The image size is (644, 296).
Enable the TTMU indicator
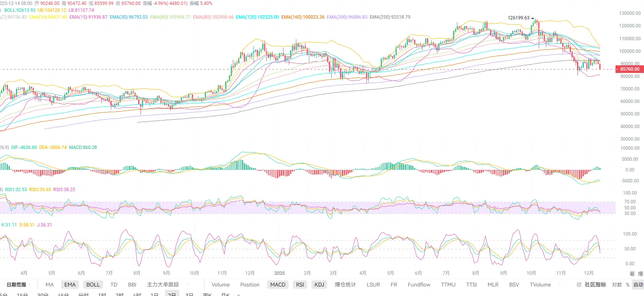pos(448,285)
